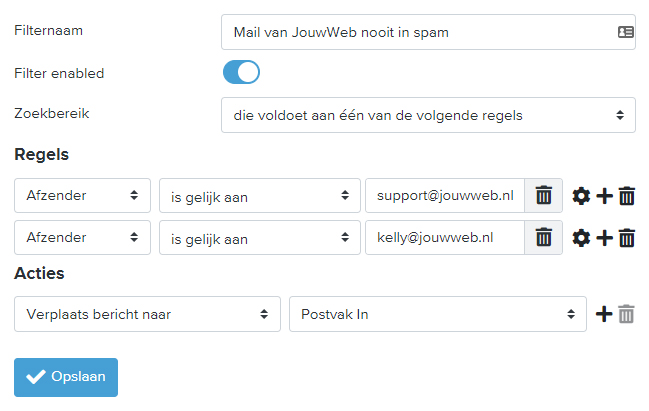Open the first rule's Afzender dropdown
The height and width of the screenshot is (411, 649).
82,195
